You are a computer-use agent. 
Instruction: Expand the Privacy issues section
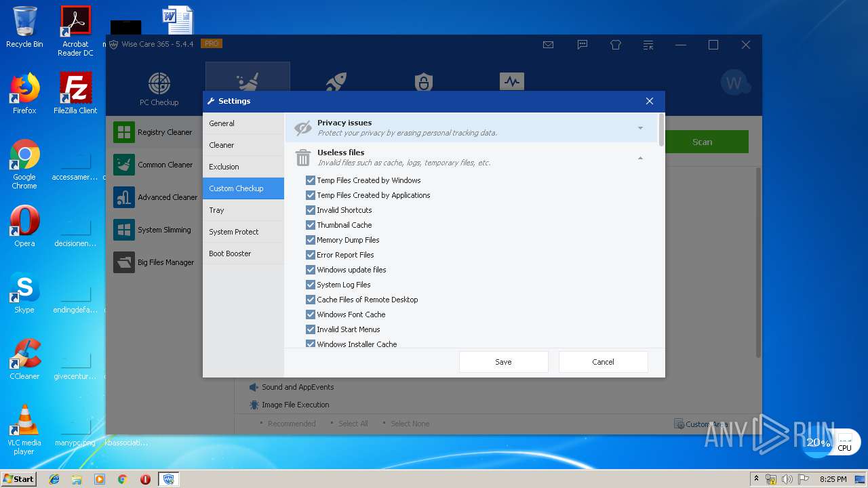pyautogui.click(x=640, y=128)
